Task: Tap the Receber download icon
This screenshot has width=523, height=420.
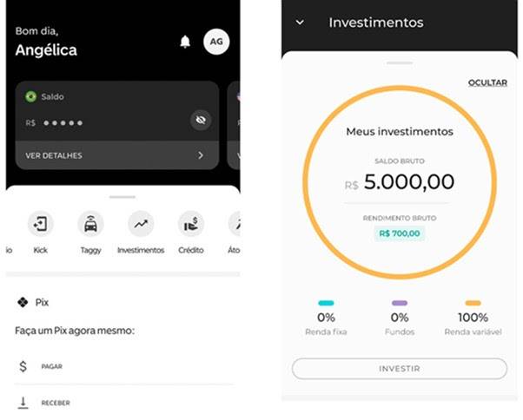Action: (x=23, y=403)
